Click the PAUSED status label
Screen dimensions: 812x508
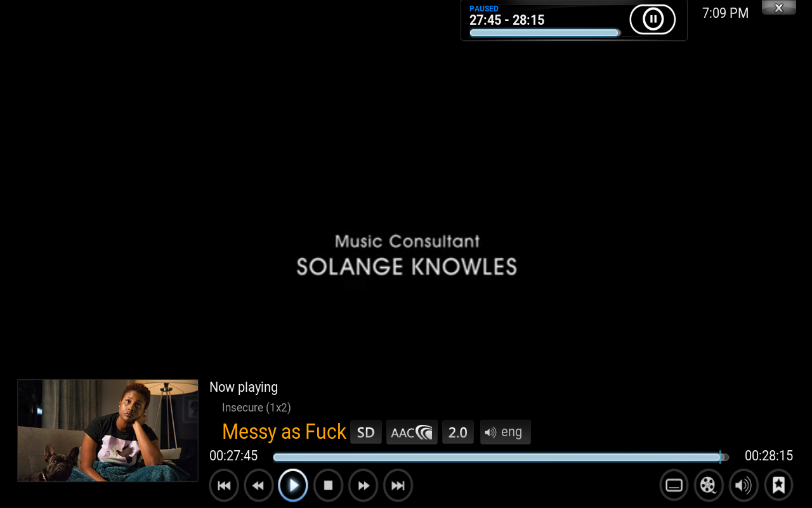pyautogui.click(x=484, y=8)
